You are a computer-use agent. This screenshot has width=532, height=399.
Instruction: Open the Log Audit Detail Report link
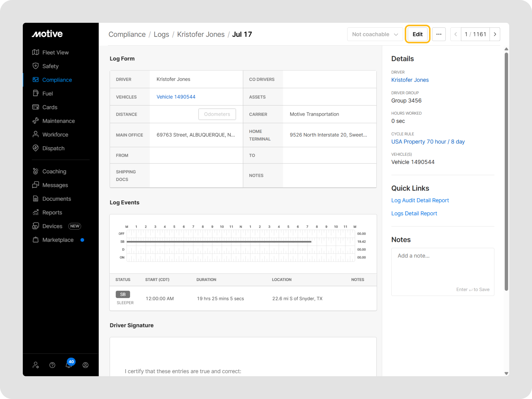(x=420, y=200)
